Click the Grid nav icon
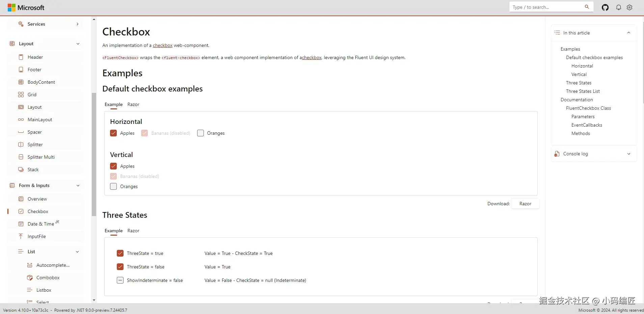The image size is (644, 314). [x=21, y=95]
